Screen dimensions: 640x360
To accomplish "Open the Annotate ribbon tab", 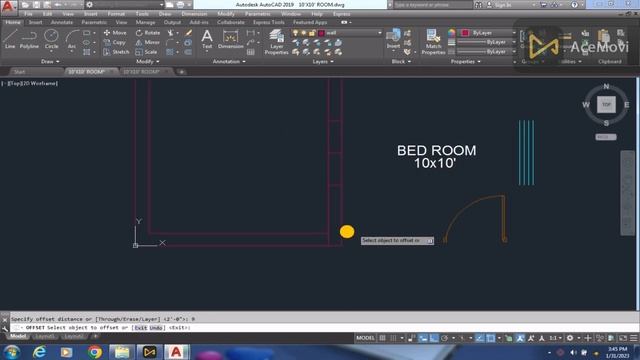I will coord(62,22).
